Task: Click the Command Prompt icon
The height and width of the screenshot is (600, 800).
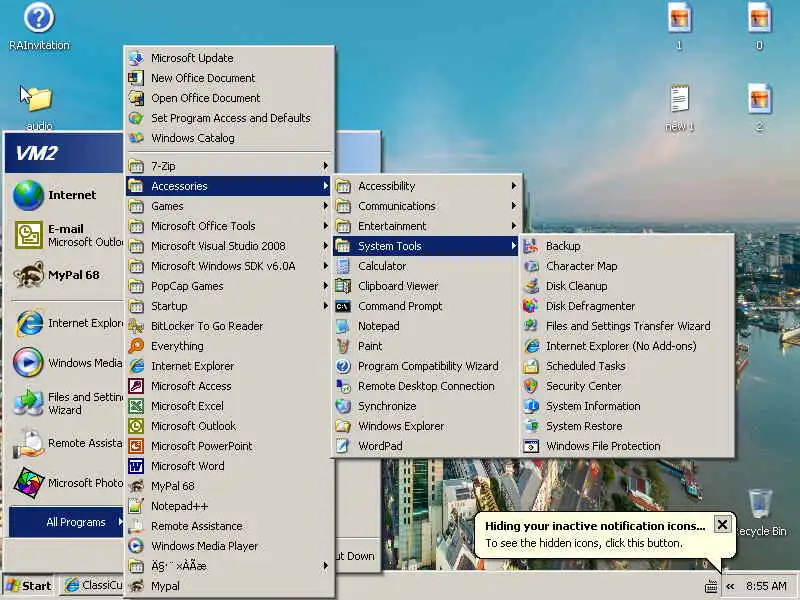Action: 343,306
